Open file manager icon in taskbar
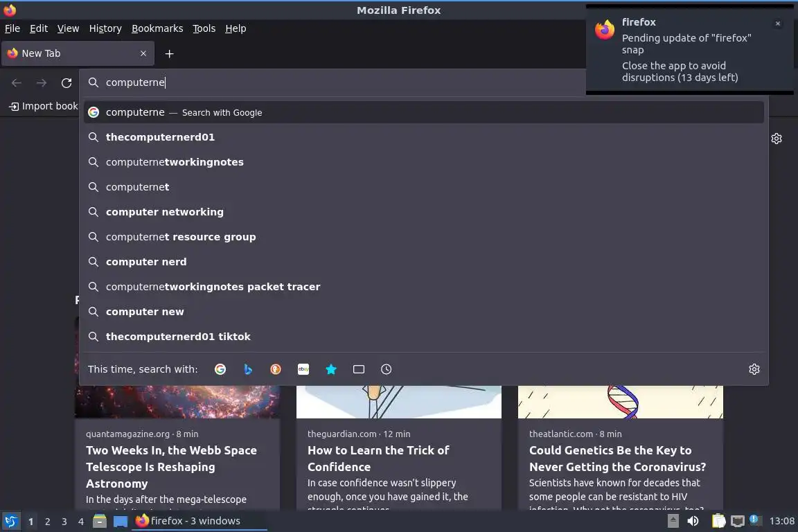Screen dimensions: 798x532 pos(100,521)
